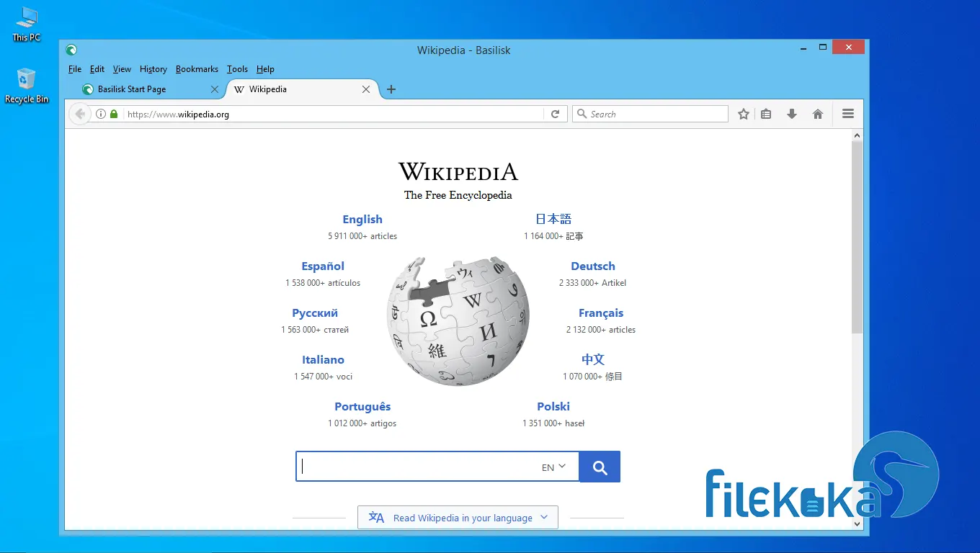Bookmark this page with the star icon
Image resolution: width=980 pixels, height=553 pixels.
pos(744,114)
